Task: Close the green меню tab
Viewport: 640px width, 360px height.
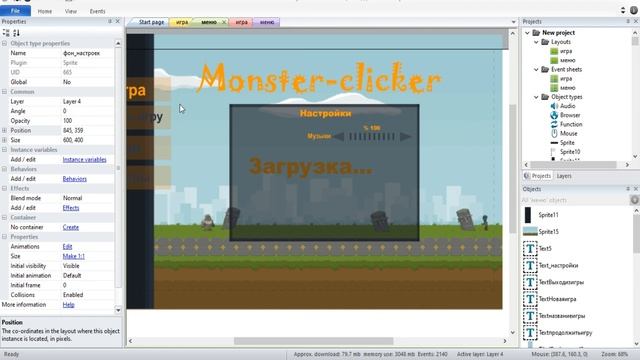Action: [x=224, y=22]
